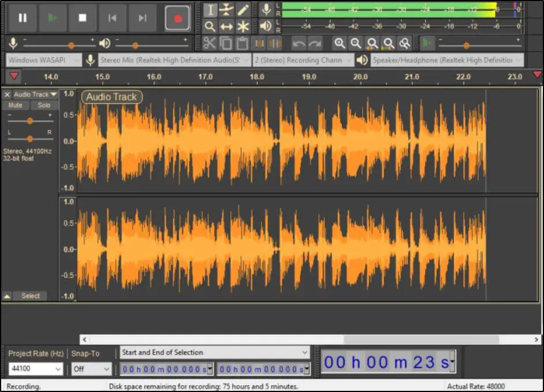The image size is (544, 392).
Task: Open the Audio Track name menu
Action: click(x=35, y=94)
